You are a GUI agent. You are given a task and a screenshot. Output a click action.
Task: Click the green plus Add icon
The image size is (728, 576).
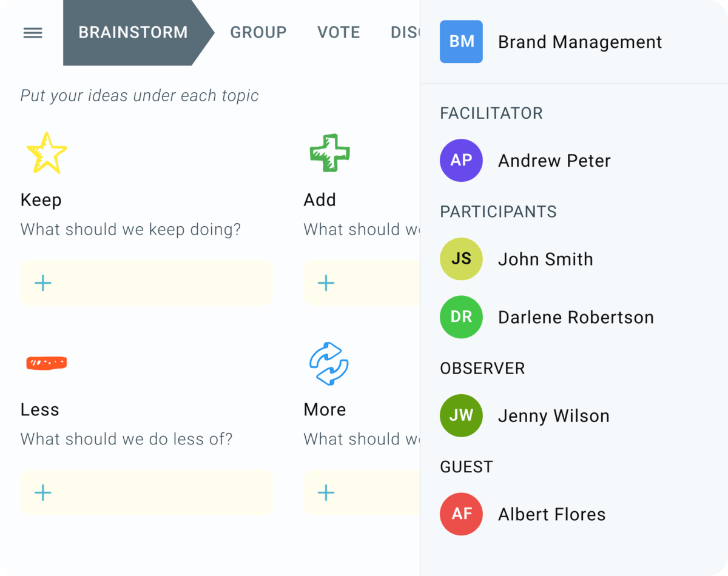click(x=329, y=153)
